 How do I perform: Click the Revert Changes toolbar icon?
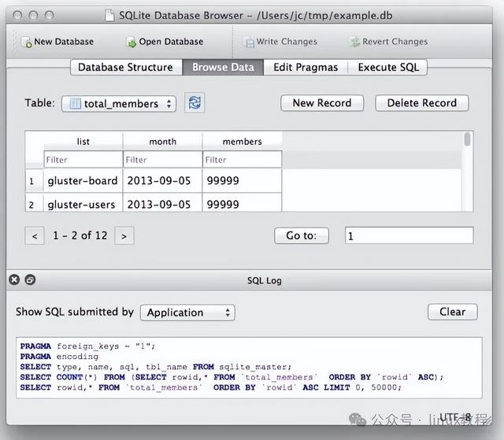pyautogui.click(x=354, y=42)
